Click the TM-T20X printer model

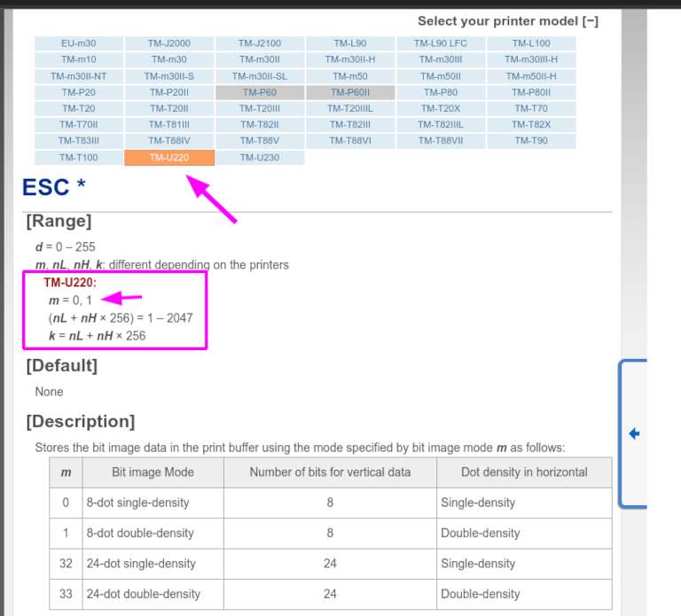441,108
